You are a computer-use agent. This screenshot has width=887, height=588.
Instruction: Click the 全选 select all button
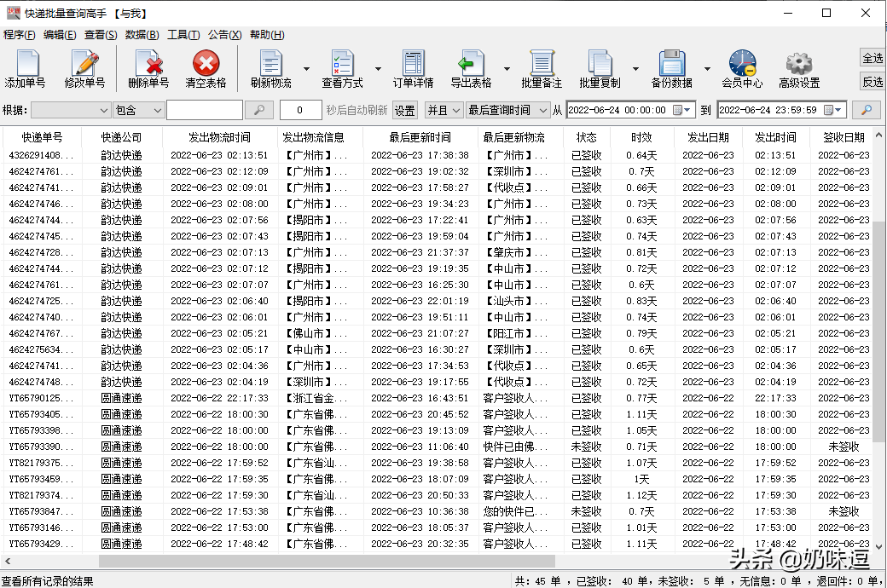(x=873, y=58)
